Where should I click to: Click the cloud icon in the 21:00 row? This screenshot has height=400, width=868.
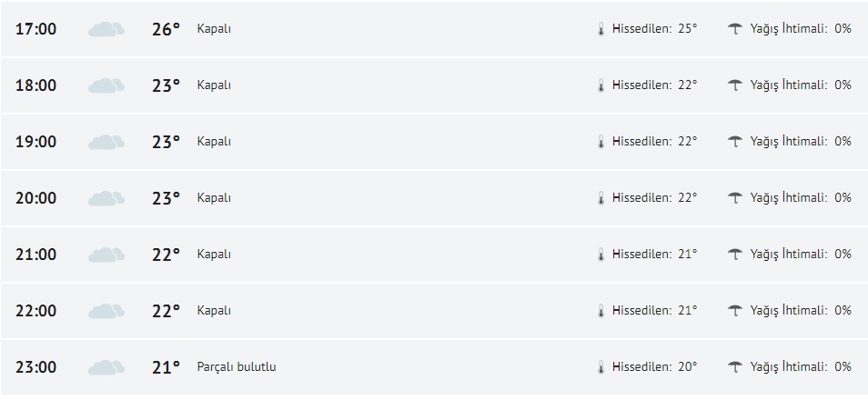(x=106, y=255)
